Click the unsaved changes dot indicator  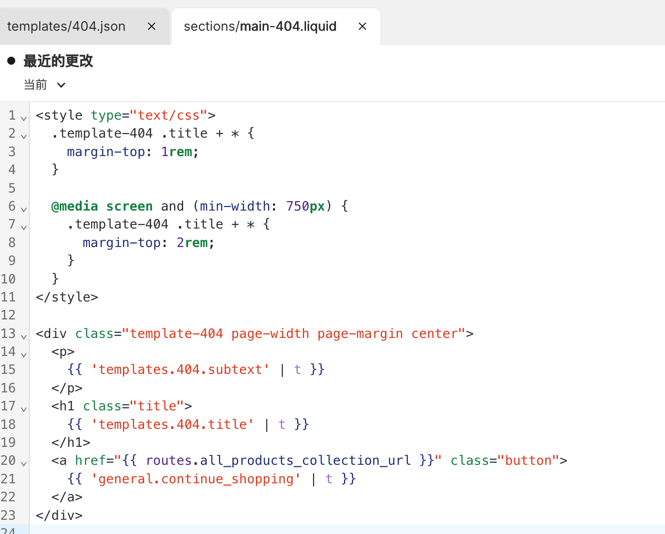pos(11,61)
